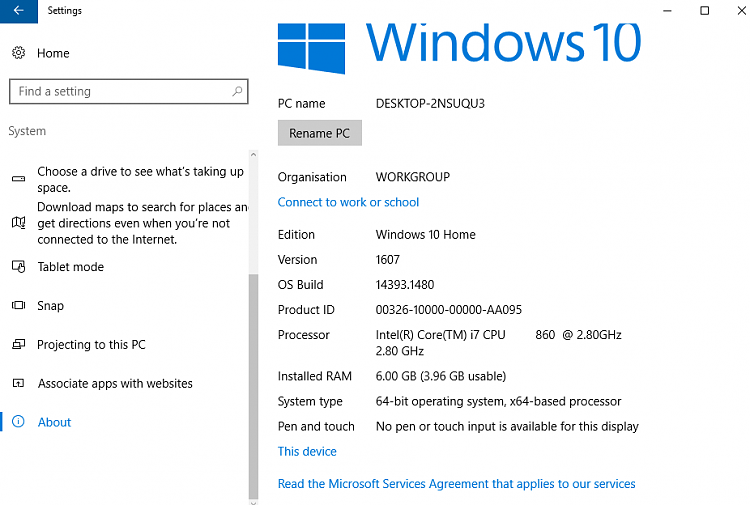The width and height of the screenshot is (750, 505).
Task: Open the Home settings page
Action: 53,53
